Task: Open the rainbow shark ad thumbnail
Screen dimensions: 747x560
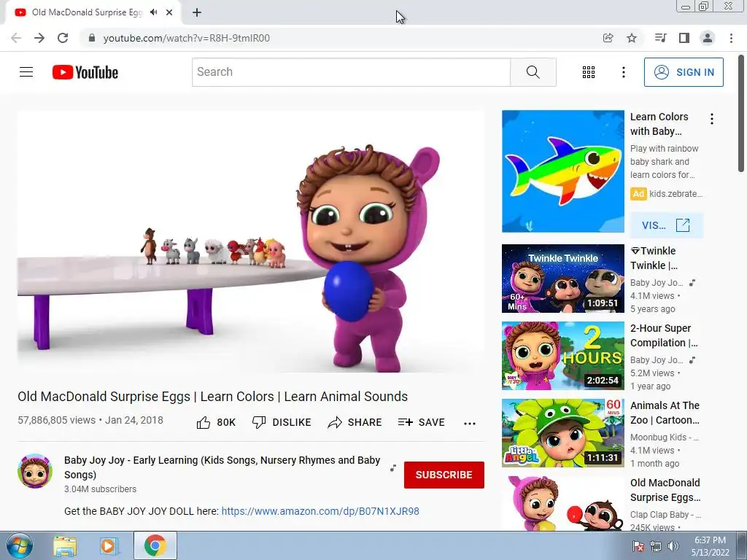Action: (562, 171)
